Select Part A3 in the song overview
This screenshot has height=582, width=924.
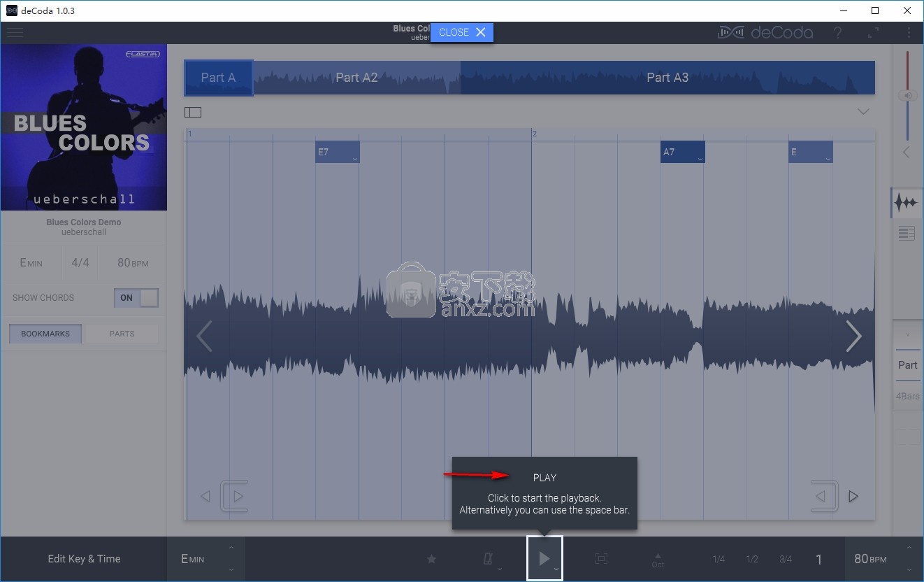(x=667, y=78)
